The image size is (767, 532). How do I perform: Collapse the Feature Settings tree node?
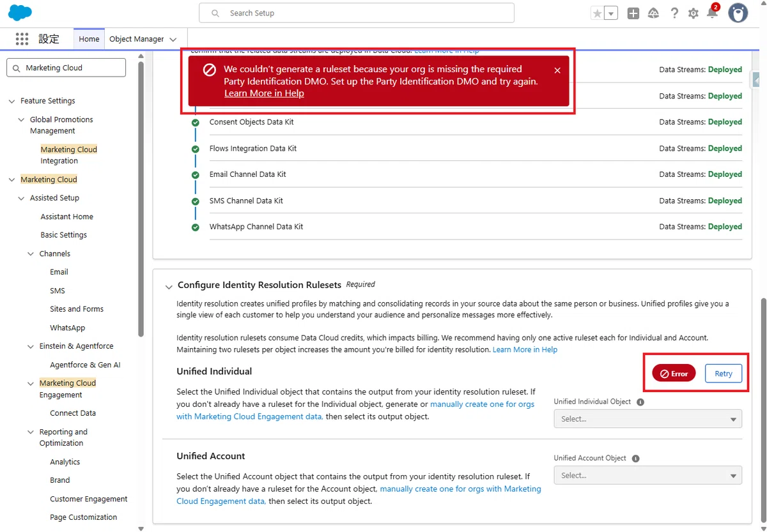pyautogui.click(x=12, y=101)
